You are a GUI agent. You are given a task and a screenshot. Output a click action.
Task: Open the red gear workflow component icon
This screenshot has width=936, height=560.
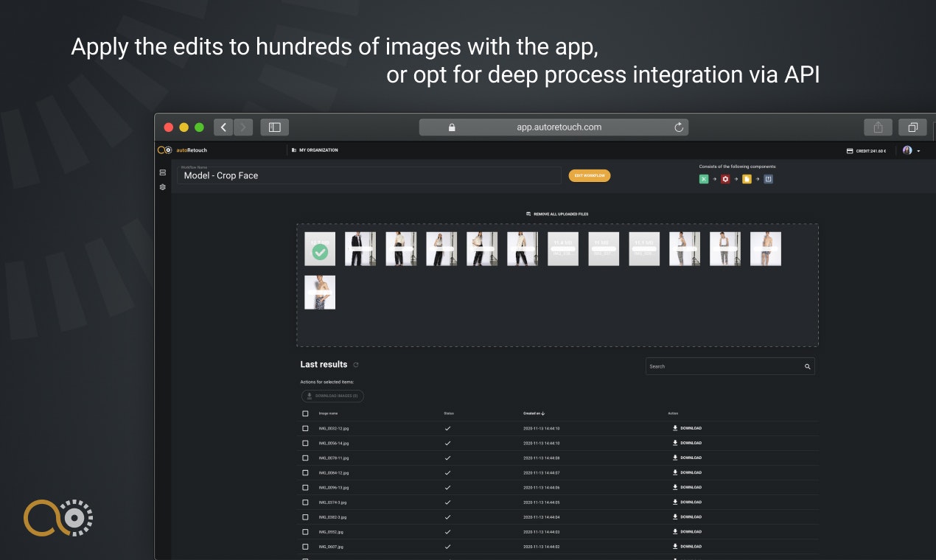point(725,178)
